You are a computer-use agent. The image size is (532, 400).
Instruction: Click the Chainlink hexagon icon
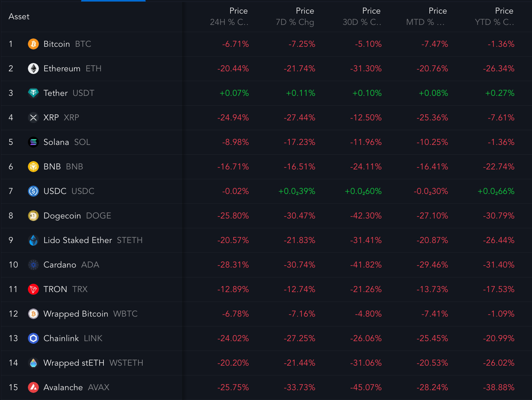33,338
